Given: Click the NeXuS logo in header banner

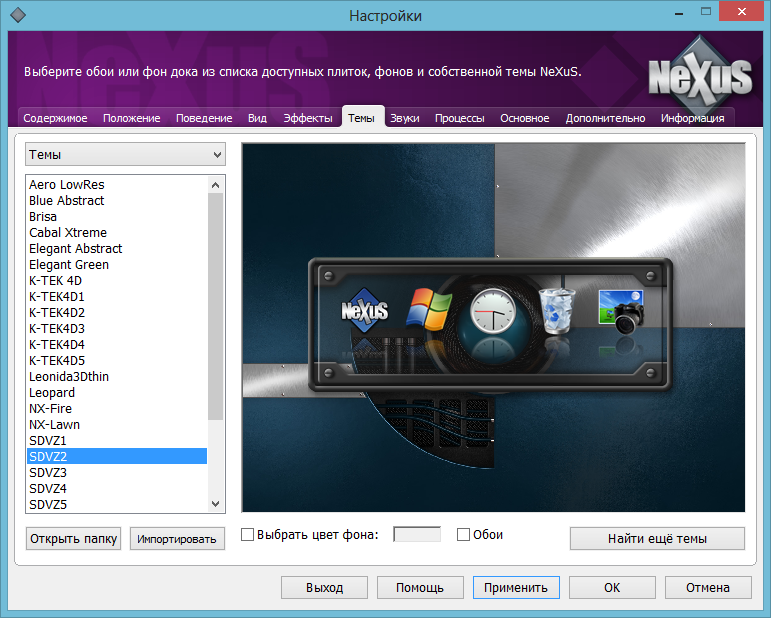Looking at the screenshot, I should coord(700,76).
